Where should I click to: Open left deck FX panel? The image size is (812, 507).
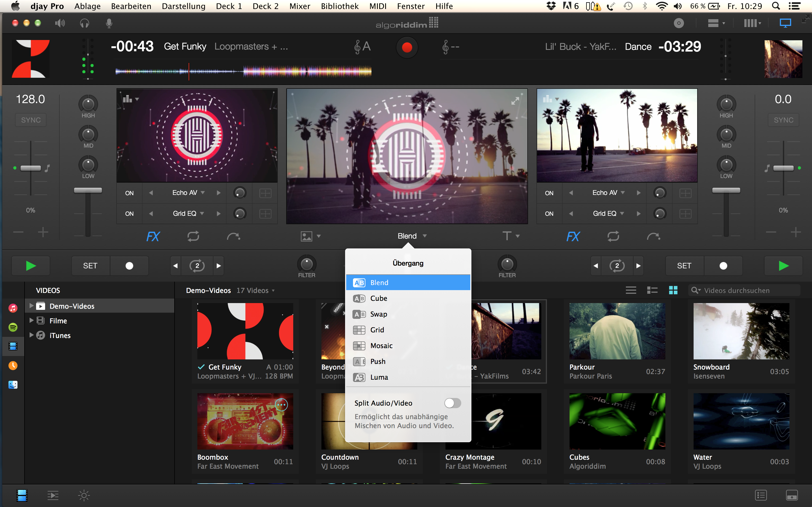[x=153, y=237]
